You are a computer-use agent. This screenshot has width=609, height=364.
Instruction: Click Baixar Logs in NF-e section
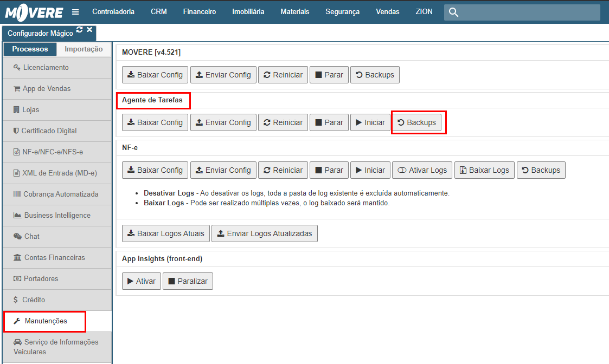[484, 171]
